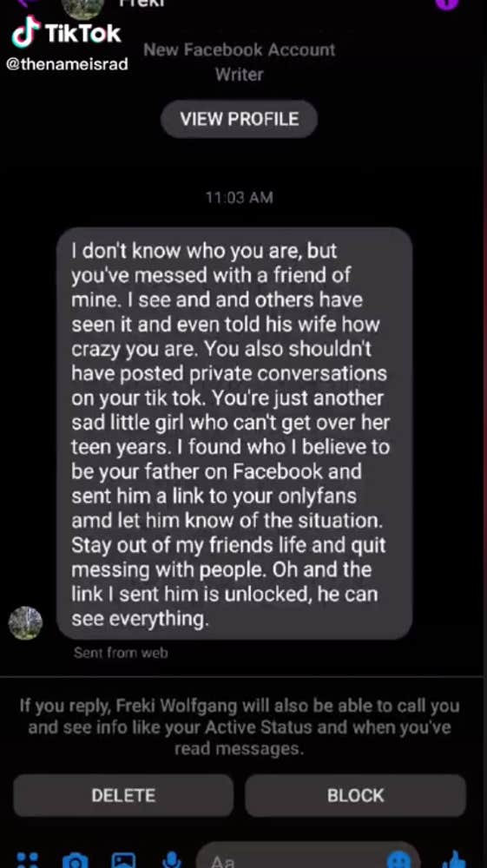Tap the @thenameisrad TikTok handle
487x868 pixels.
[67, 63]
